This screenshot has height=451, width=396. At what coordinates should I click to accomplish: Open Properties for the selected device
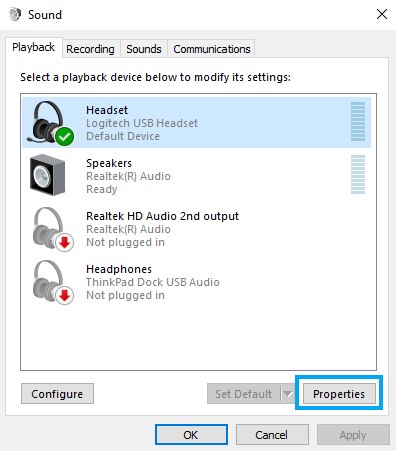pos(339,394)
